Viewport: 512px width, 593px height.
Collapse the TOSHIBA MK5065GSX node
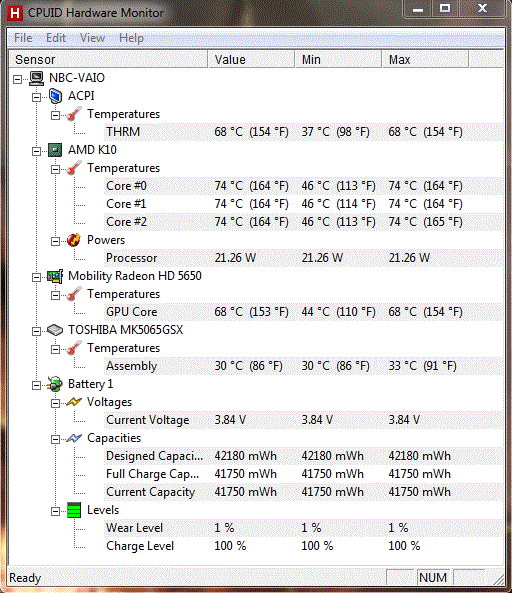point(36,331)
